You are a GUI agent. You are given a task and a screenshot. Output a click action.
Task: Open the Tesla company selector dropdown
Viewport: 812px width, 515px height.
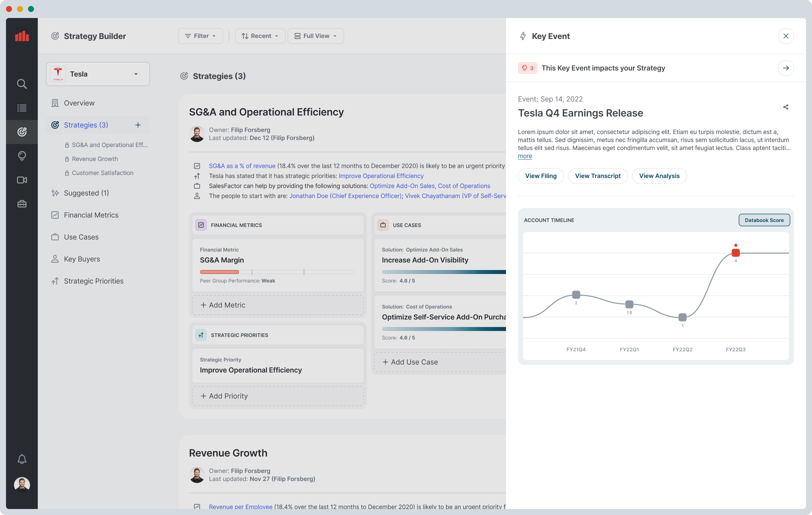click(x=98, y=74)
